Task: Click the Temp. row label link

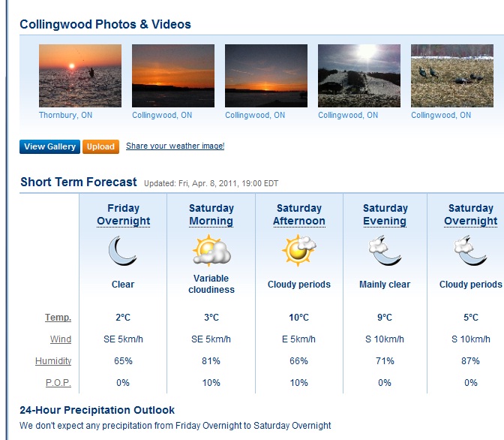Action: point(58,318)
